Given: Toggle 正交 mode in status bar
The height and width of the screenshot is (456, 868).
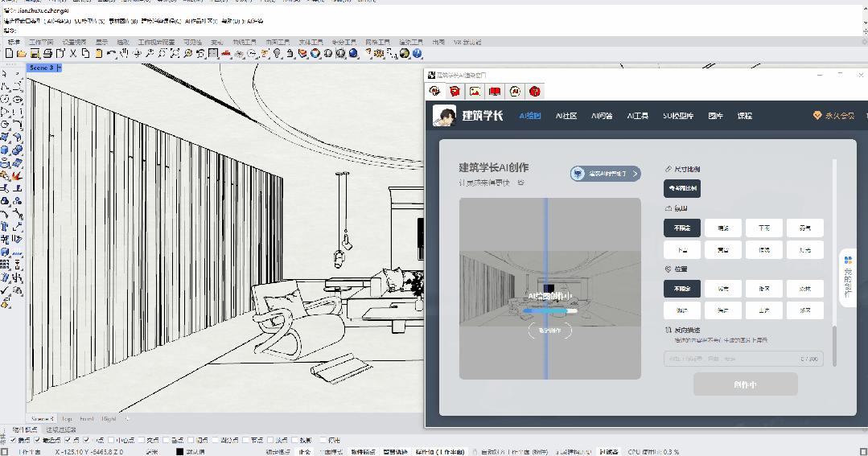Looking at the screenshot, I should coord(304,451).
